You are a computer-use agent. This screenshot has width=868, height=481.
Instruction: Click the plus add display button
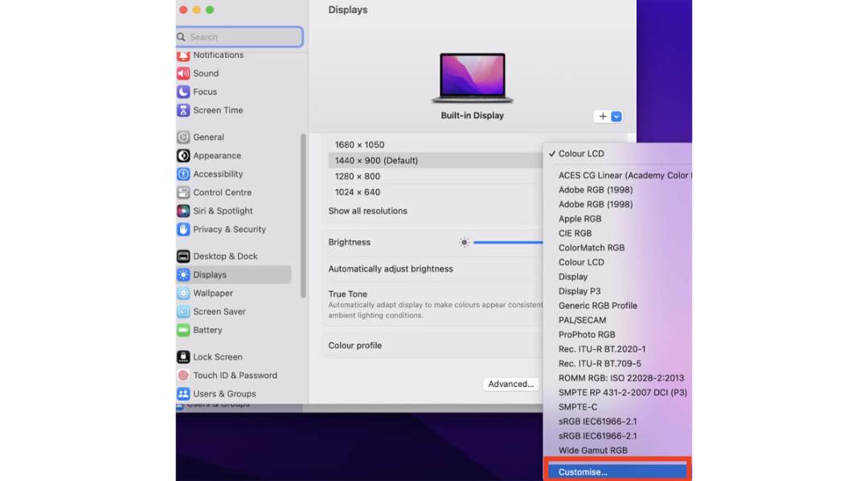coord(602,117)
